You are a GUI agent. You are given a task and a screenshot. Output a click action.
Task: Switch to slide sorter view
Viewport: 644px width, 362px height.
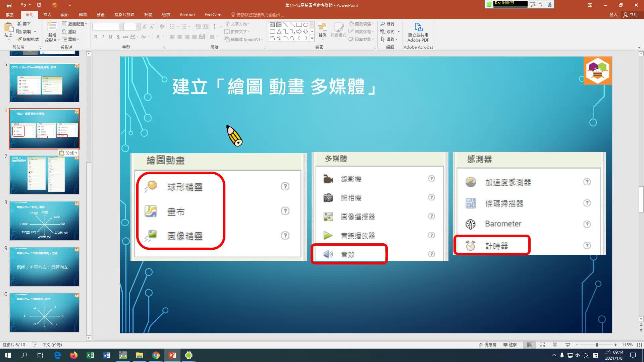pos(542,345)
